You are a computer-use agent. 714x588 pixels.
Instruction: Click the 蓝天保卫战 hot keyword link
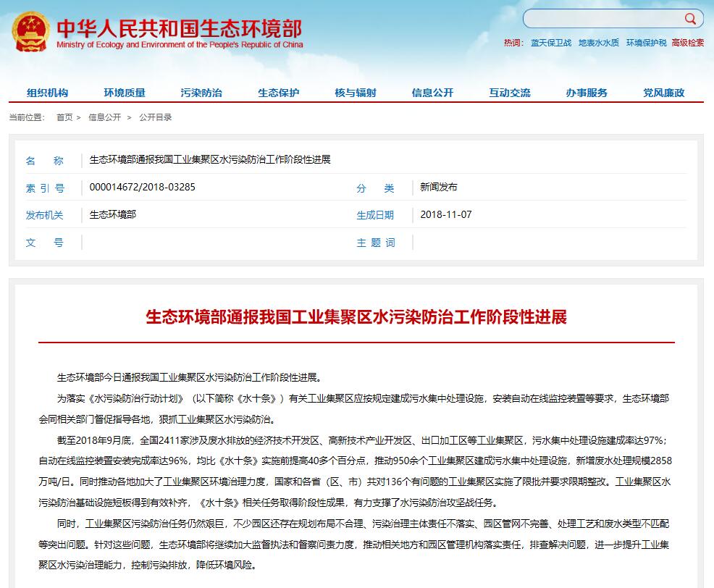551,43
